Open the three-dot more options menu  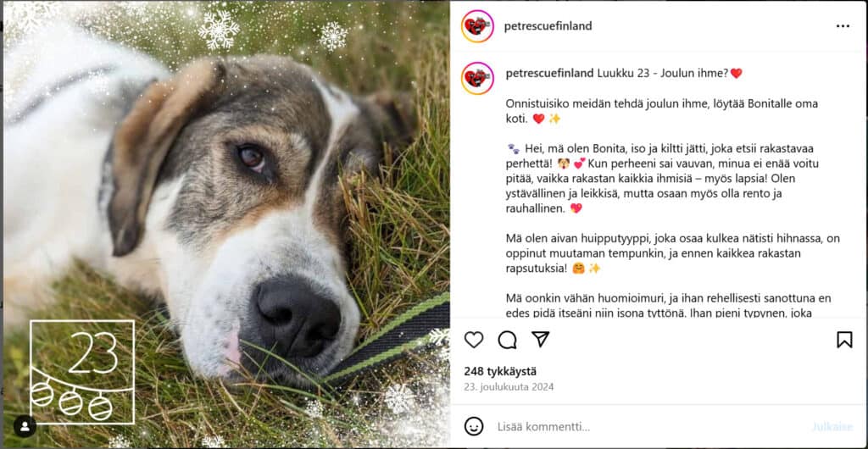tap(842, 26)
